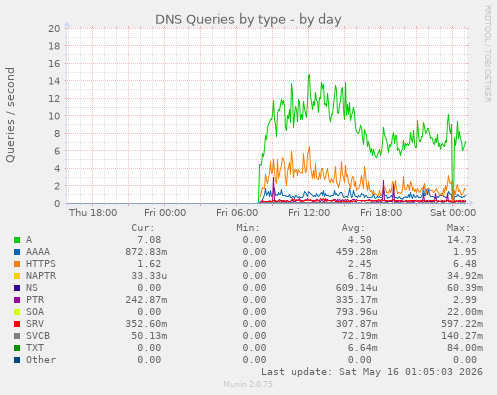Click the SOA max value 22.00m
Viewport: 497px width, 395px height.
tap(465, 312)
